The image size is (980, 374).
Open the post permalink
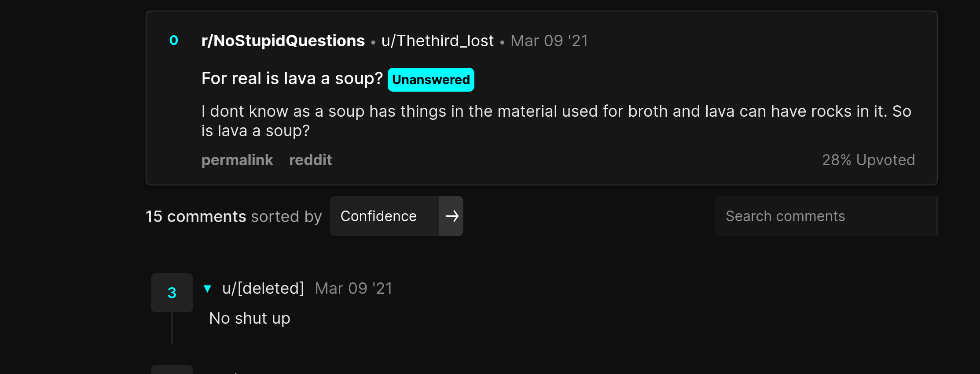coord(237,160)
